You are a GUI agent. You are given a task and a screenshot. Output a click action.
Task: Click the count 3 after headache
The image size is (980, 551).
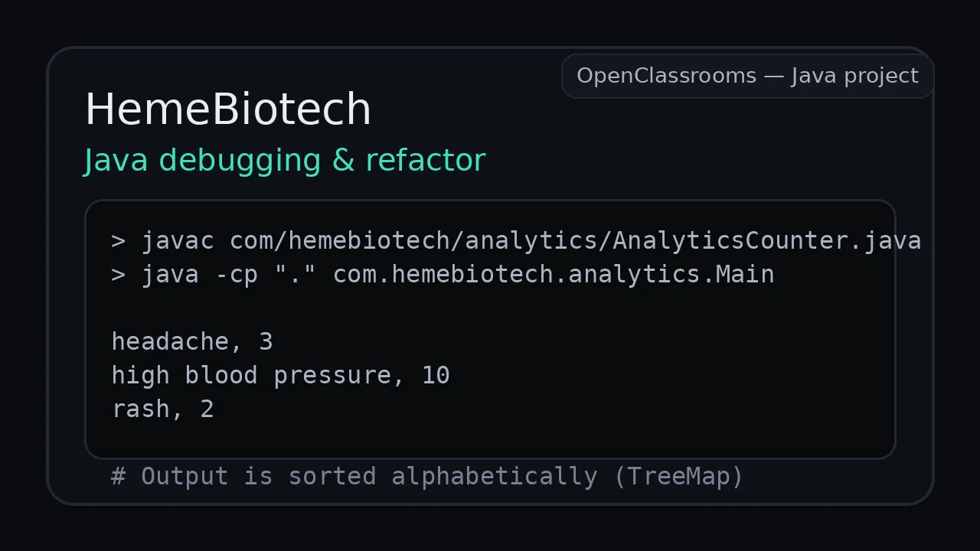click(x=266, y=341)
